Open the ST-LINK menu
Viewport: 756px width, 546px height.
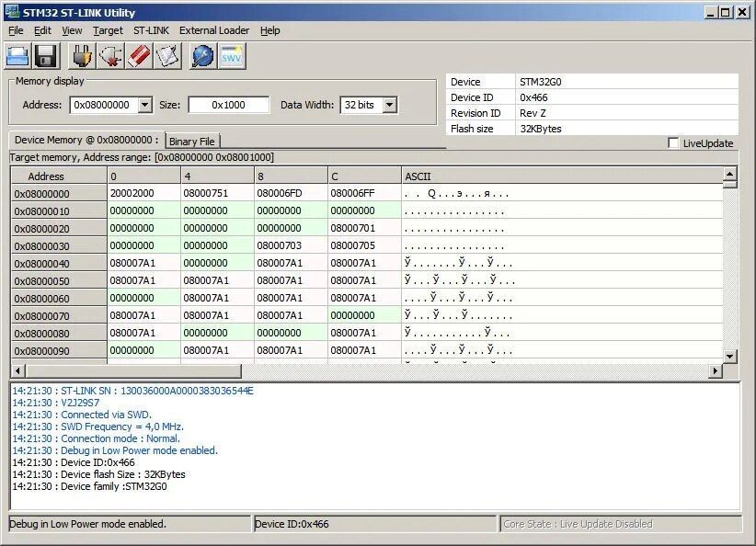[x=152, y=30]
